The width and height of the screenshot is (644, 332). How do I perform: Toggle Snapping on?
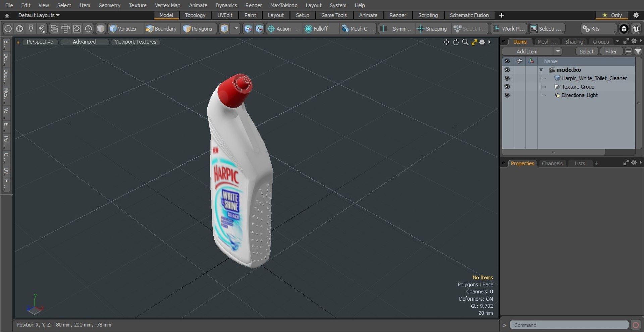pyautogui.click(x=432, y=29)
